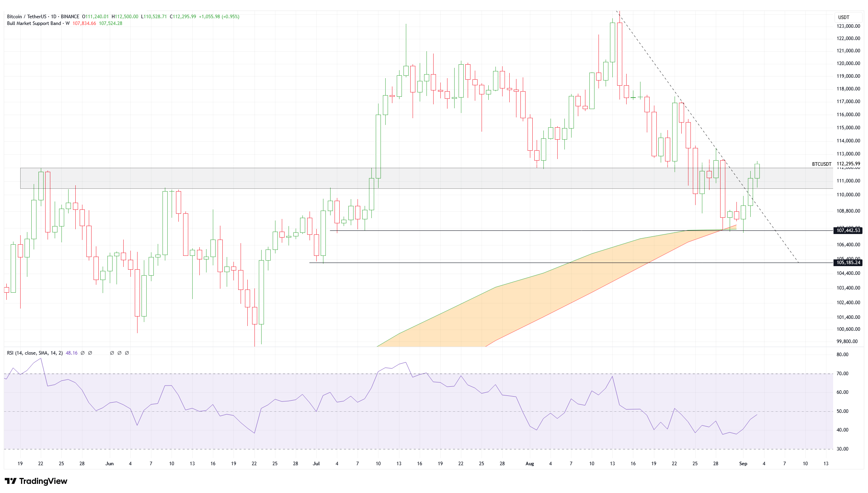Click the Aug label on time axis
868x493 pixels.
530,464
